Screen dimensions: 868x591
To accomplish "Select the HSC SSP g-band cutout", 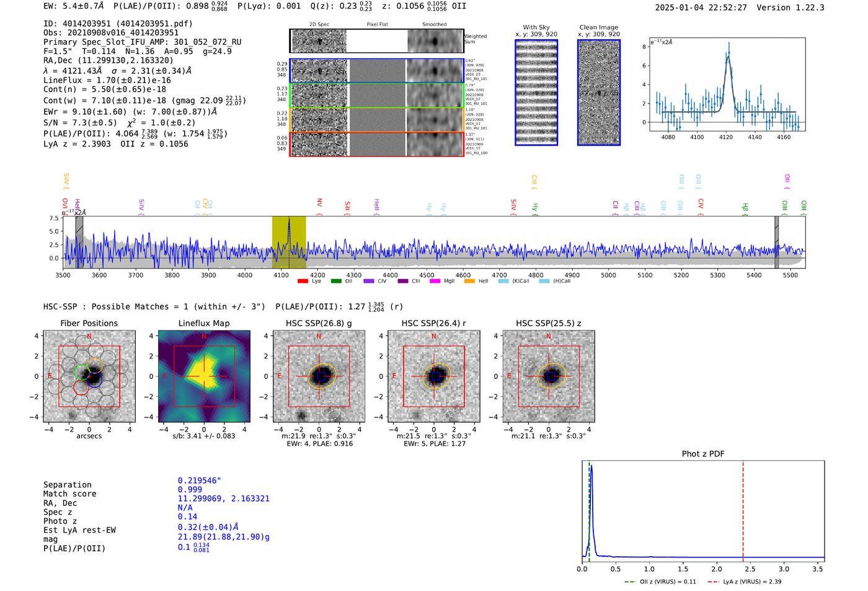I will [319, 376].
